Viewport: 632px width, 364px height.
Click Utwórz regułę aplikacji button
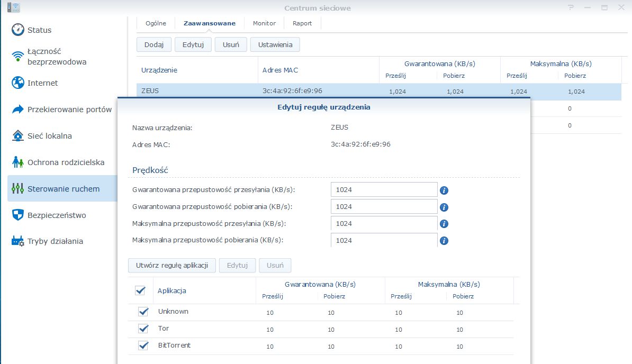172,266
